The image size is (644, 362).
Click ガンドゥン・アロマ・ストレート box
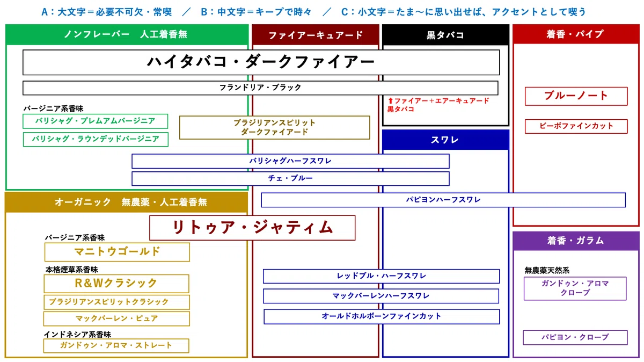click(x=116, y=345)
